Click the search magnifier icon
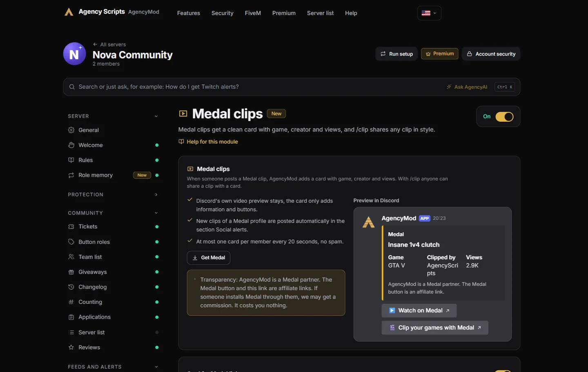The width and height of the screenshot is (588, 372). tap(72, 87)
